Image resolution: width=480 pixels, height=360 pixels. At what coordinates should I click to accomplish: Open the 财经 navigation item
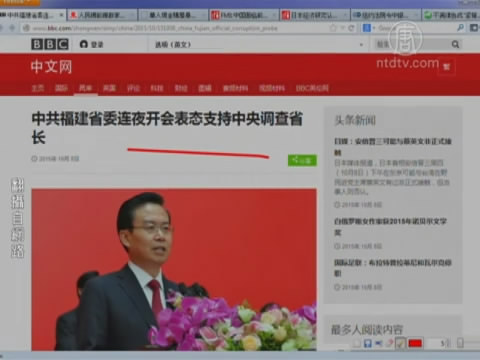181,88
